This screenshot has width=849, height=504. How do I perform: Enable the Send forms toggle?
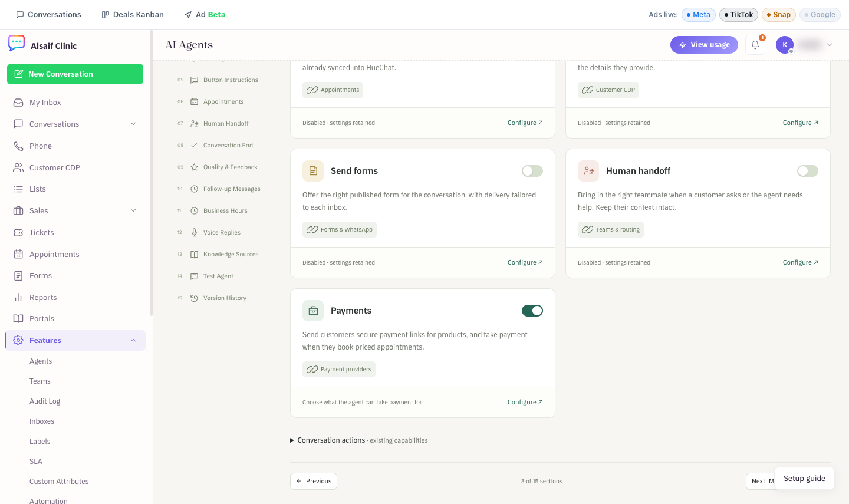[x=532, y=171]
